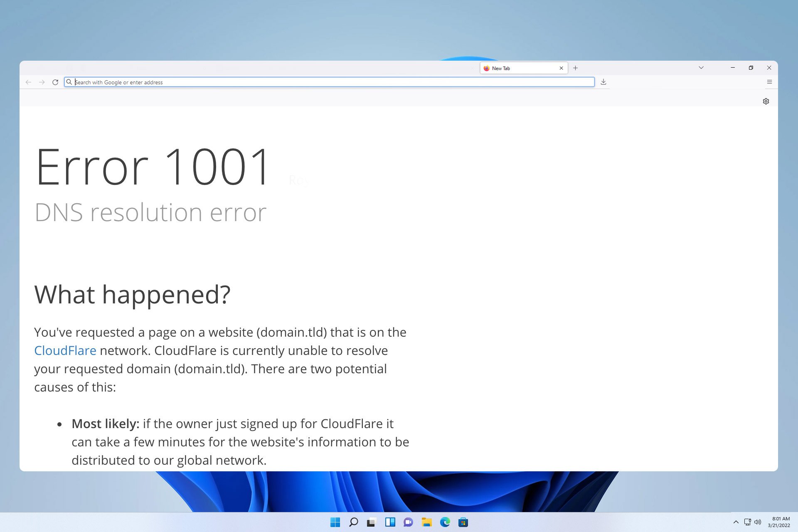Launch Microsoft Edge from the taskbar
798x532 pixels.
[445, 522]
